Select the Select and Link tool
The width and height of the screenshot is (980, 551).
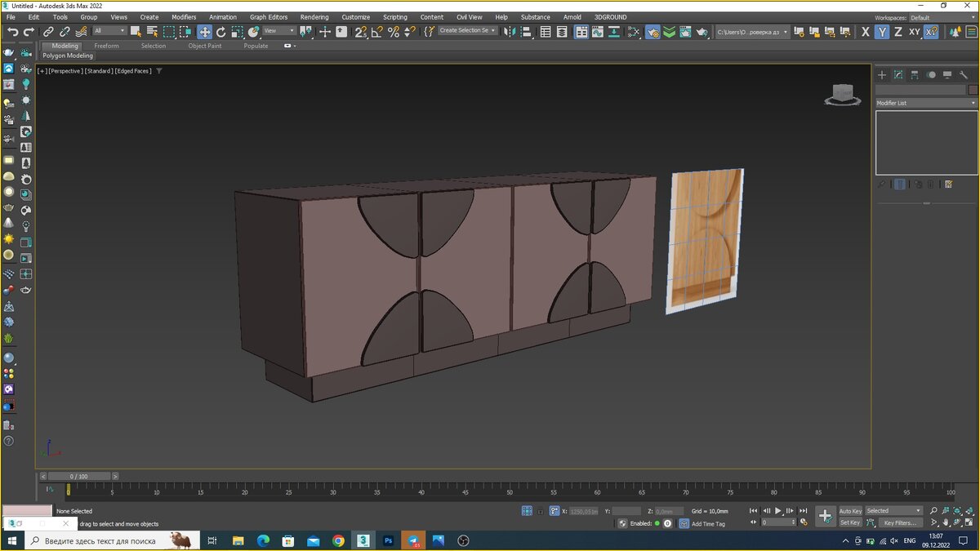click(x=49, y=32)
